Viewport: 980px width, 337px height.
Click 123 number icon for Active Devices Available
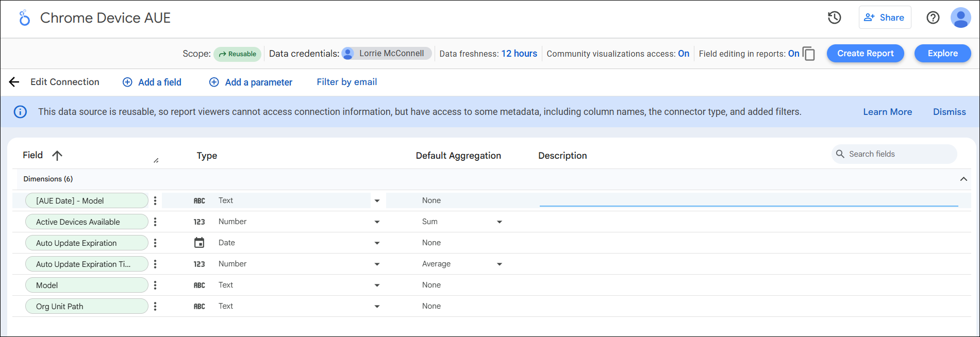click(x=200, y=222)
